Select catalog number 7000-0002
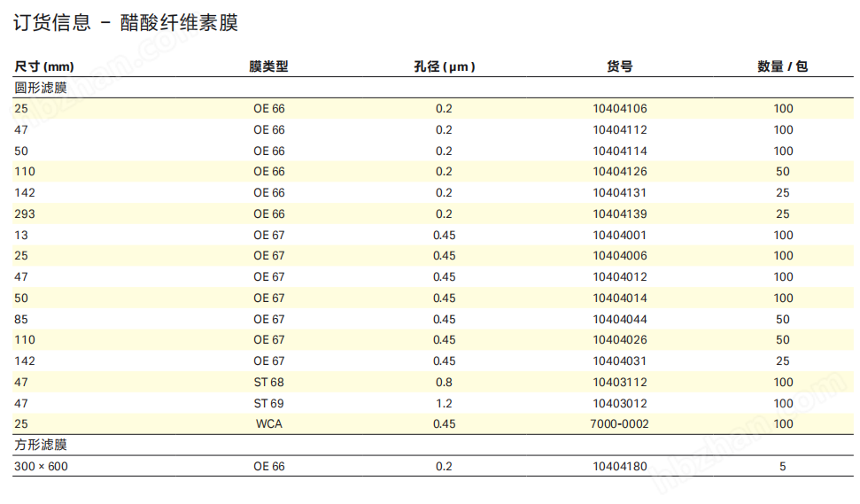The height and width of the screenshot is (504, 860). pos(619,424)
